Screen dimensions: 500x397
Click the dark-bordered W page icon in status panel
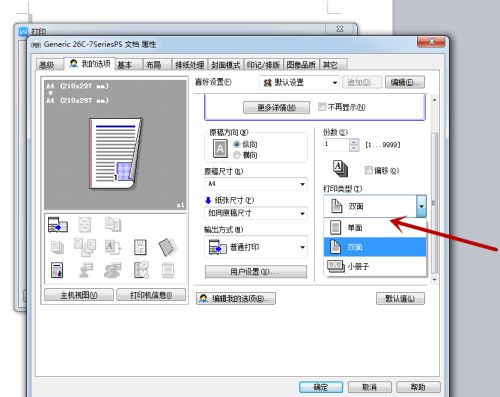click(140, 247)
